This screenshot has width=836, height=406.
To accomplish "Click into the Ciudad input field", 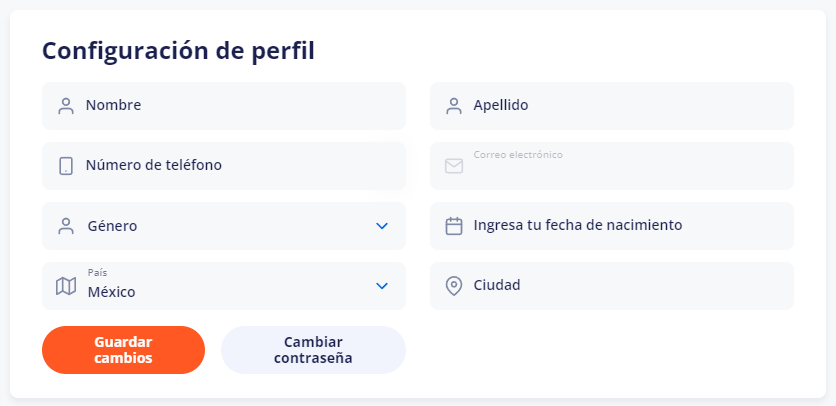I will click(628, 286).
